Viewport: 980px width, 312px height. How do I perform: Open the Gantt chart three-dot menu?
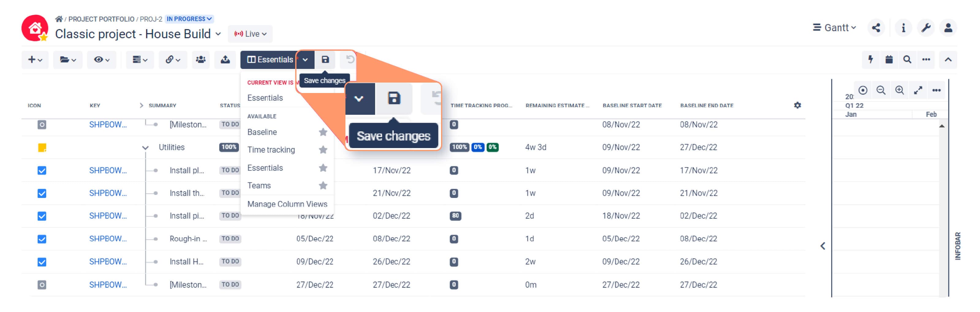point(936,91)
